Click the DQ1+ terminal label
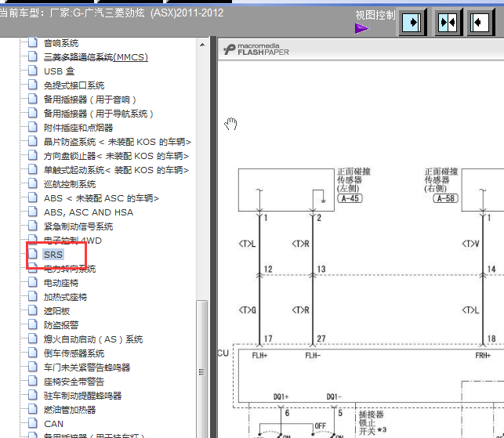This screenshot has height=438, width=504. click(x=281, y=397)
